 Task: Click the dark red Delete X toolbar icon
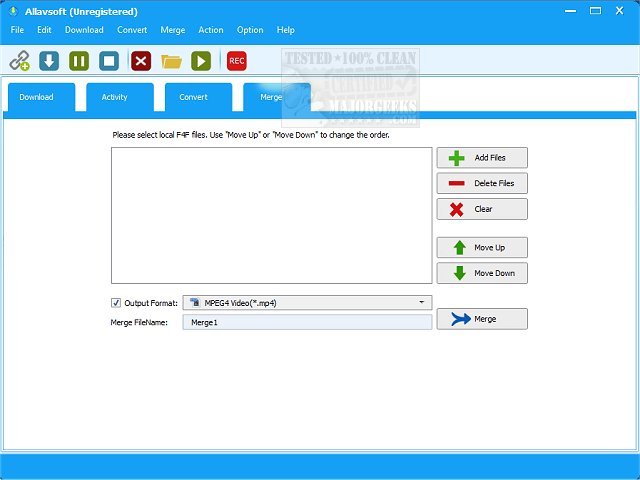click(141, 61)
